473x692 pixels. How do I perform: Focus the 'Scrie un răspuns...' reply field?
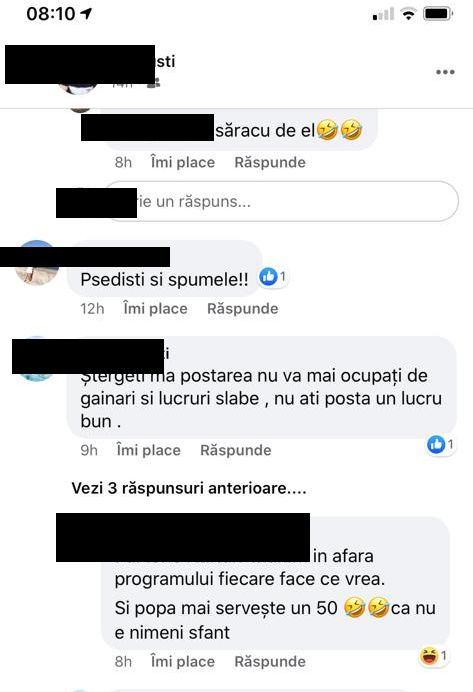coord(282,201)
